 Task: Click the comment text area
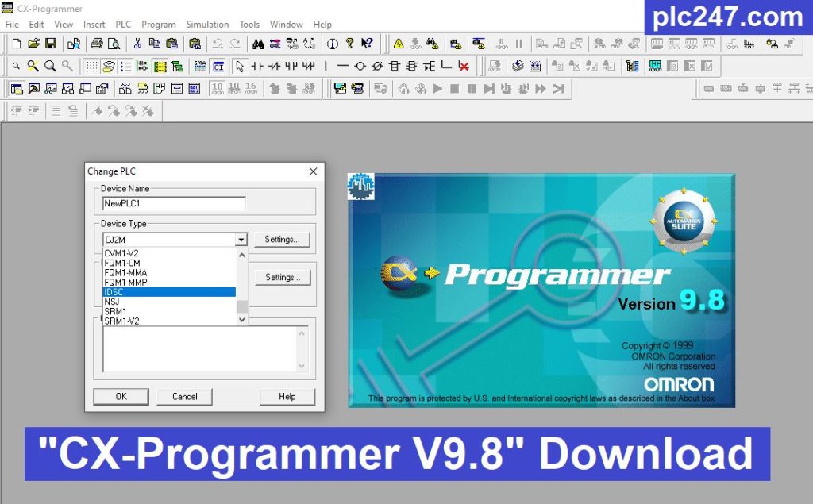[x=200, y=349]
